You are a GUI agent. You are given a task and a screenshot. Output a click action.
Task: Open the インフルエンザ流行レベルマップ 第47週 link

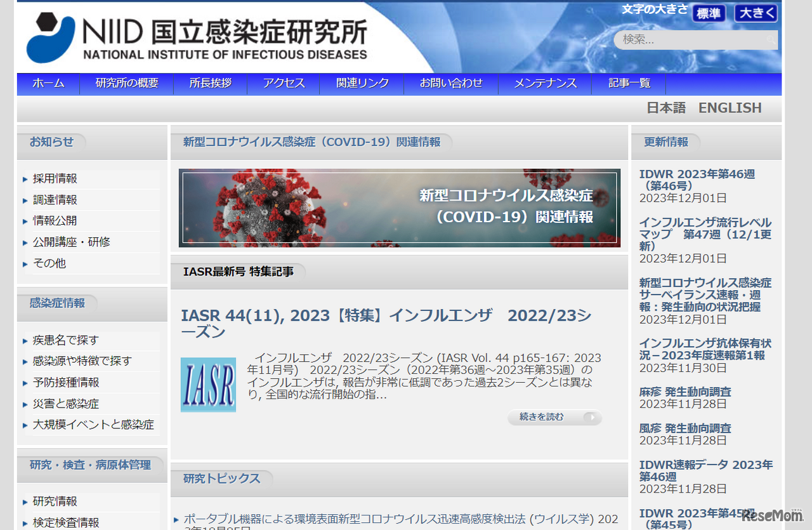704,232
